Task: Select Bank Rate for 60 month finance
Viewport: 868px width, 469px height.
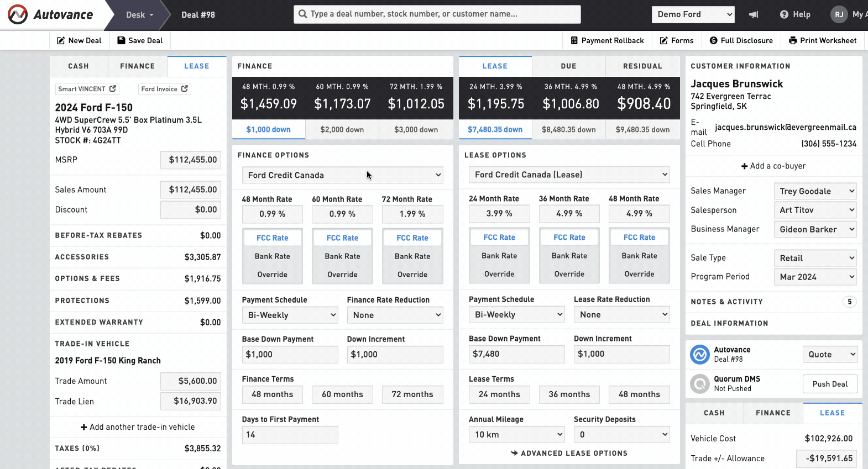Action: [342, 256]
